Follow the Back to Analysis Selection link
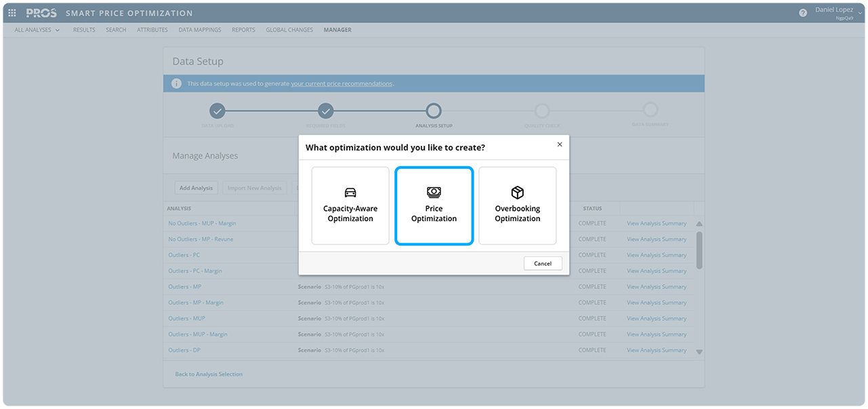The width and height of the screenshot is (868, 409). 209,374
